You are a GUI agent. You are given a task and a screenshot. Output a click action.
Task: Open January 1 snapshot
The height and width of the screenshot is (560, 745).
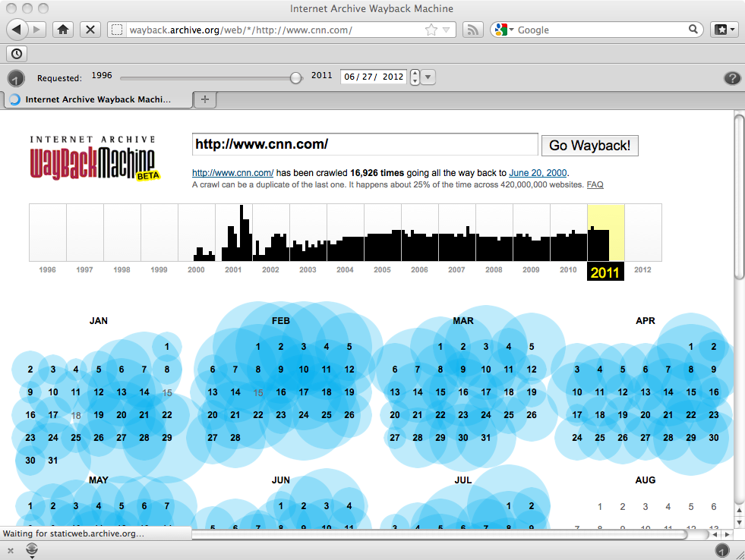(167, 347)
